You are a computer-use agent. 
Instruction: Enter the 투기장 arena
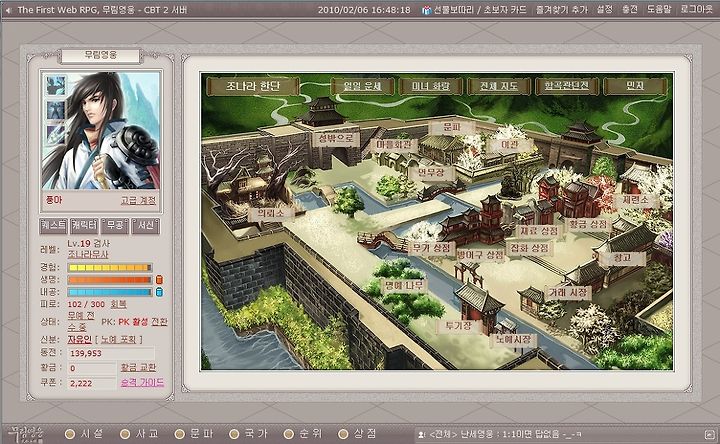(x=458, y=326)
